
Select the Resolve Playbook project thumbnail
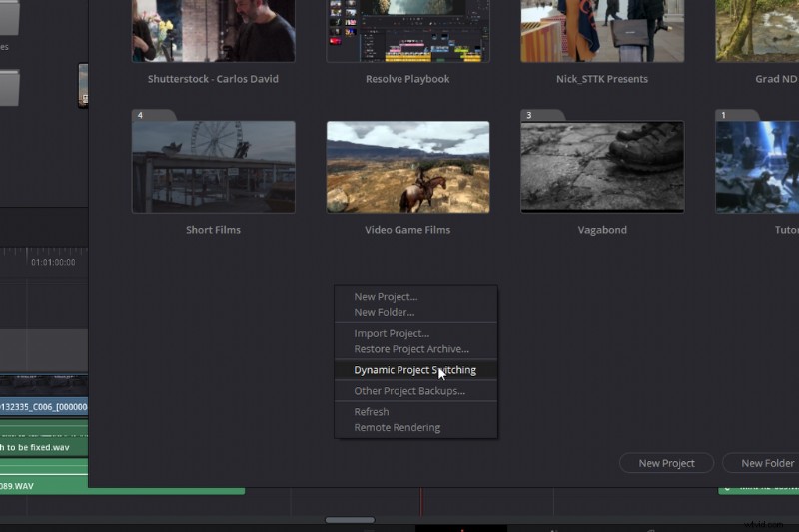pyautogui.click(x=408, y=31)
